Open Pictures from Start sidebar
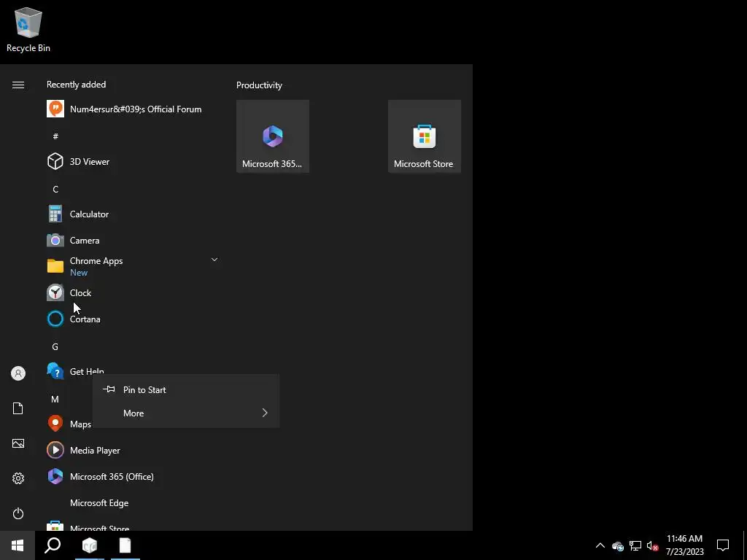 (18, 443)
